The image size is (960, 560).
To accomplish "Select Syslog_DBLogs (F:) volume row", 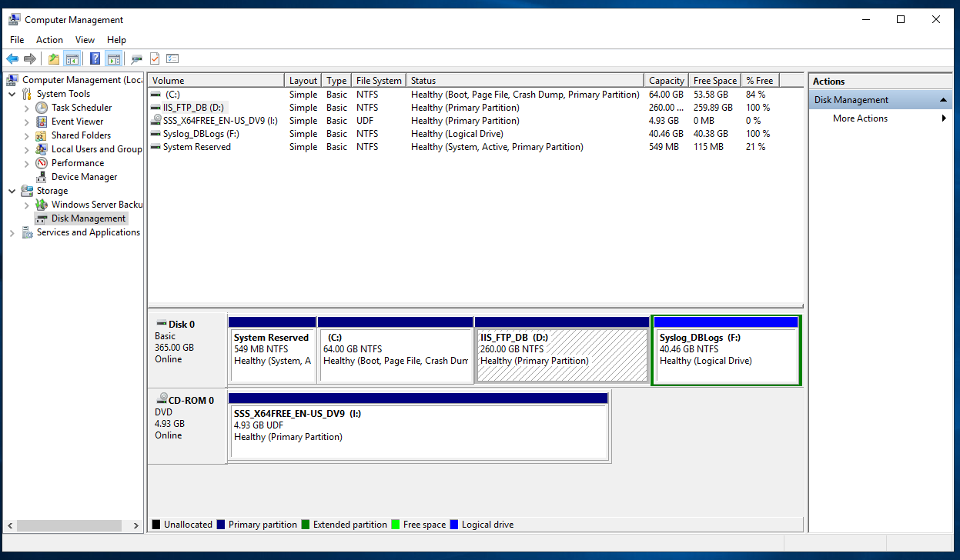I will point(475,134).
